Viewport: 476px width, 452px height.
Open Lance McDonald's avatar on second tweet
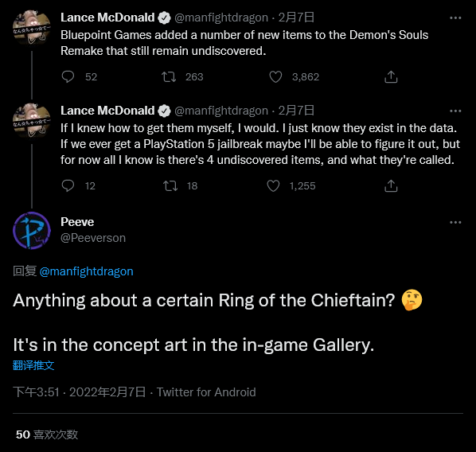(32, 121)
